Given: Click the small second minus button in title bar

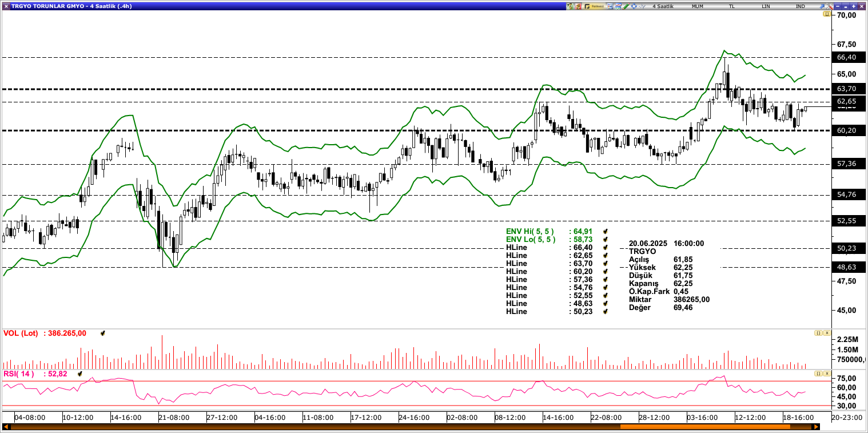Looking at the screenshot, I should (x=845, y=6).
